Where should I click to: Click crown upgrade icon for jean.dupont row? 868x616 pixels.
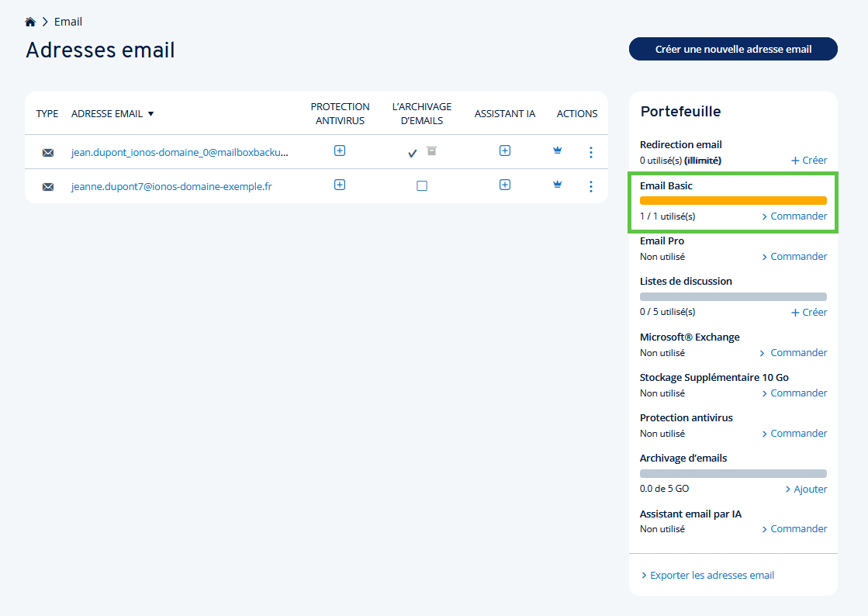[557, 151]
